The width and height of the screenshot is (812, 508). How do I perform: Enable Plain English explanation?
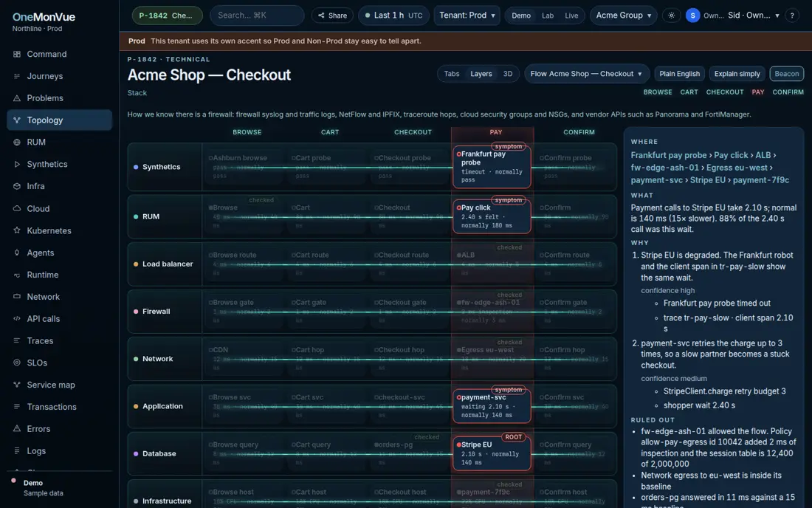(x=679, y=74)
